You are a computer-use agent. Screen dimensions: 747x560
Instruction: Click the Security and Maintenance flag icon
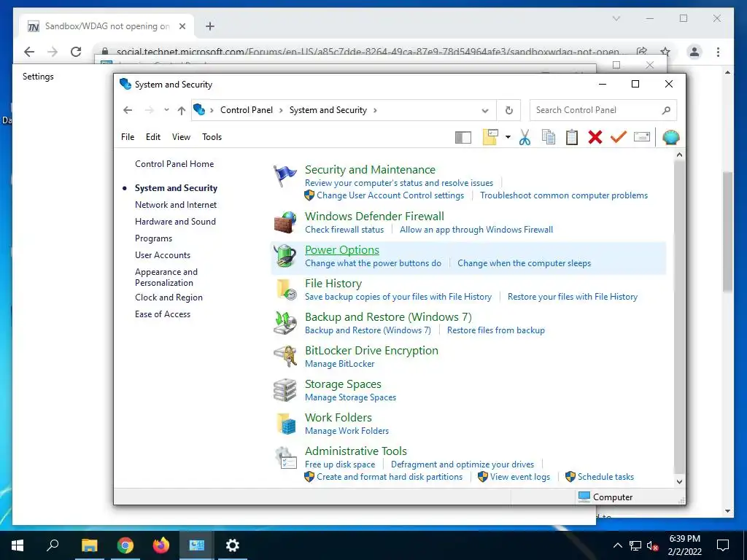point(285,176)
